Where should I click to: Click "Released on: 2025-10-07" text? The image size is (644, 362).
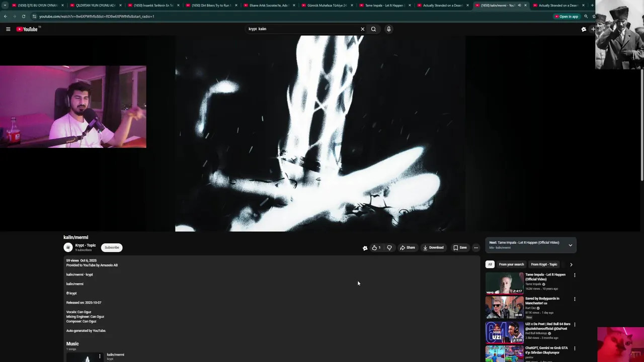click(84, 303)
